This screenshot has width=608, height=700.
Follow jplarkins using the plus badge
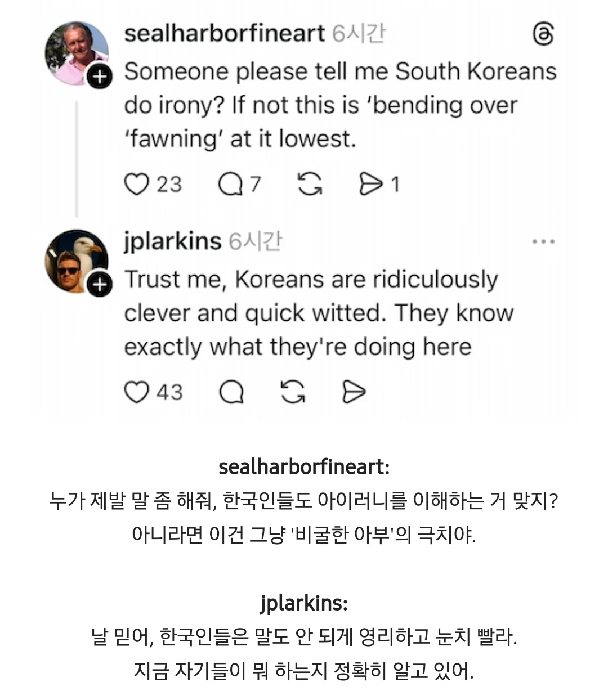coord(100,285)
